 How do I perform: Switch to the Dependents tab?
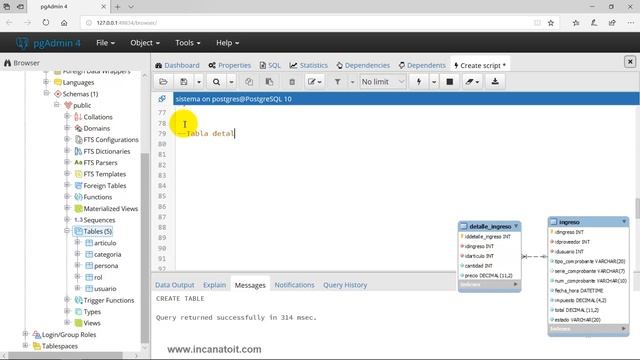(x=422, y=65)
